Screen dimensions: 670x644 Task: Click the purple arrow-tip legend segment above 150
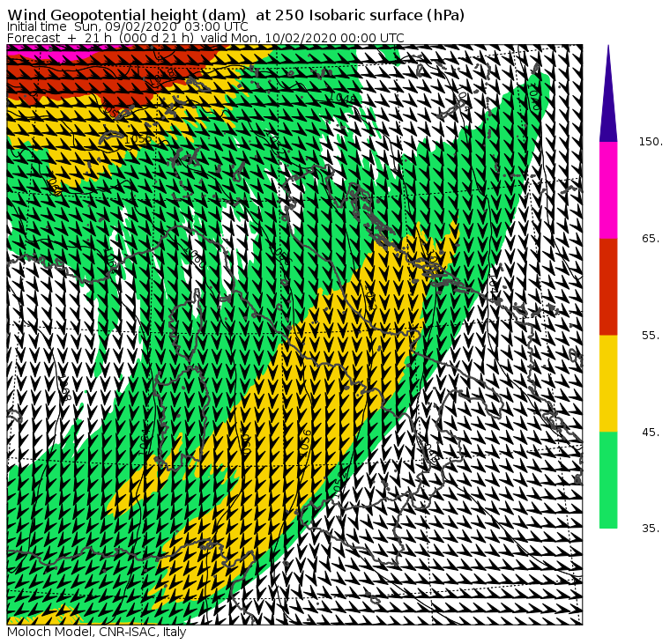(608, 93)
